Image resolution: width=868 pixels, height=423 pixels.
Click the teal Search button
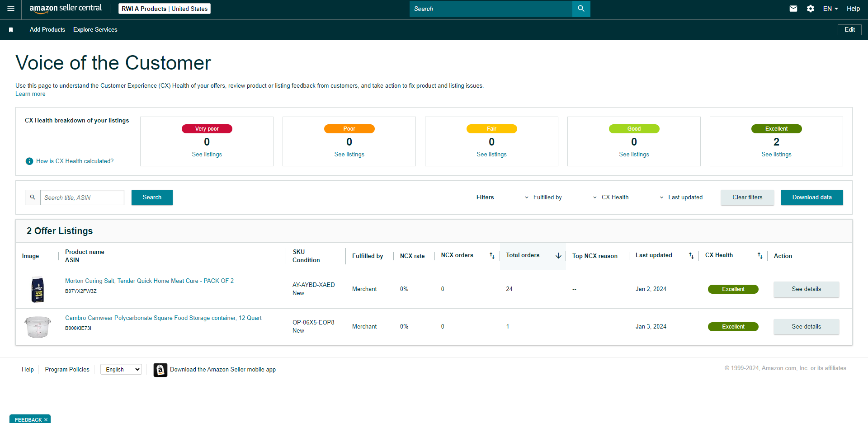(x=152, y=197)
